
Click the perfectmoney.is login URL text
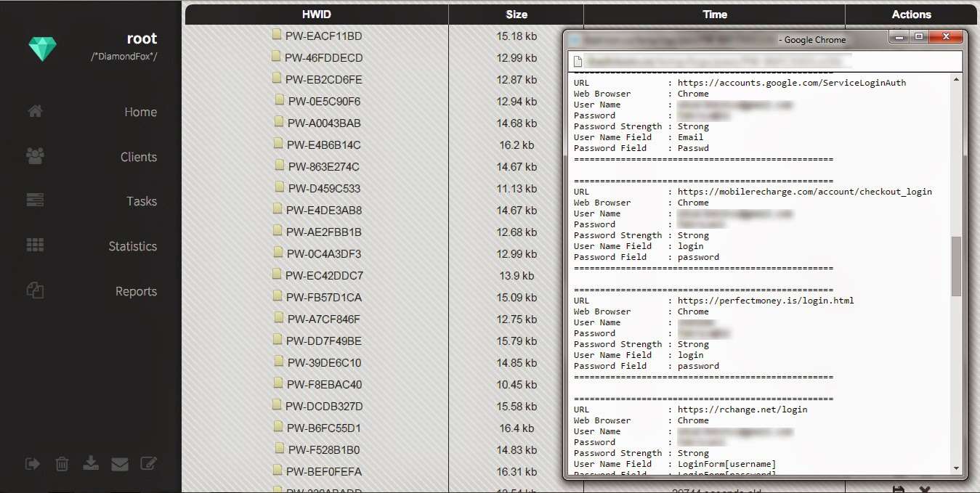pyautogui.click(x=766, y=301)
